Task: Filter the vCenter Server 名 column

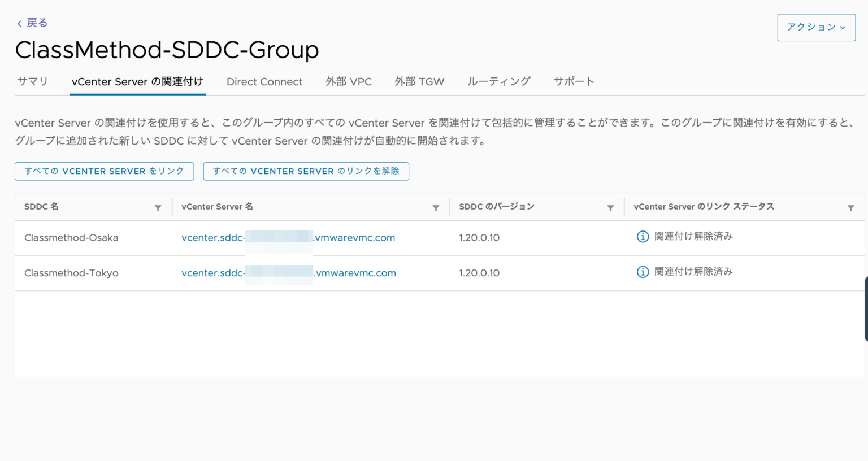Action: click(436, 207)
